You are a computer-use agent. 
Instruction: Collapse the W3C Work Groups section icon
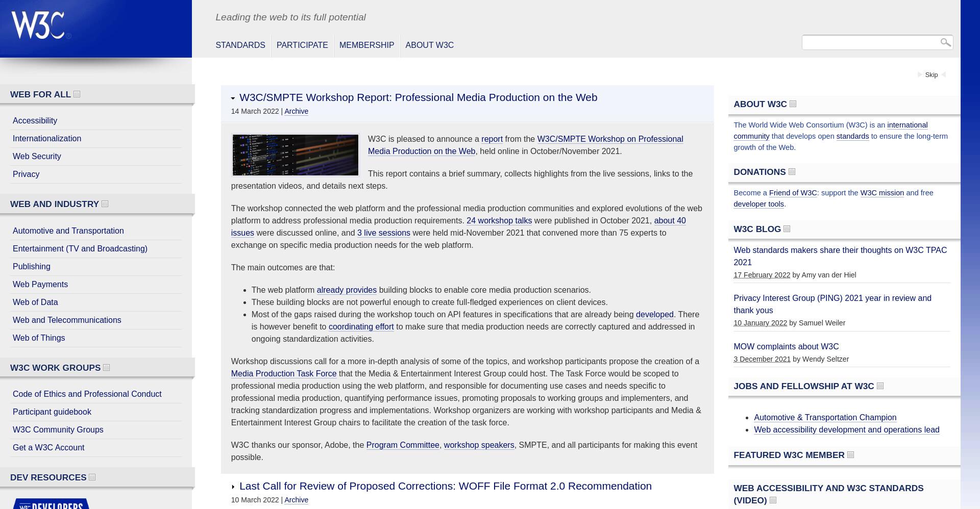pos(107,368)
